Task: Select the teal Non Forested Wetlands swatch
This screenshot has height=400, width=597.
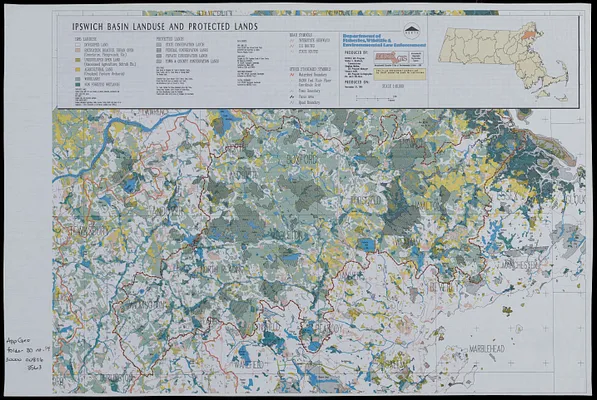Action: pyautogui.click(x=77, y=84)
